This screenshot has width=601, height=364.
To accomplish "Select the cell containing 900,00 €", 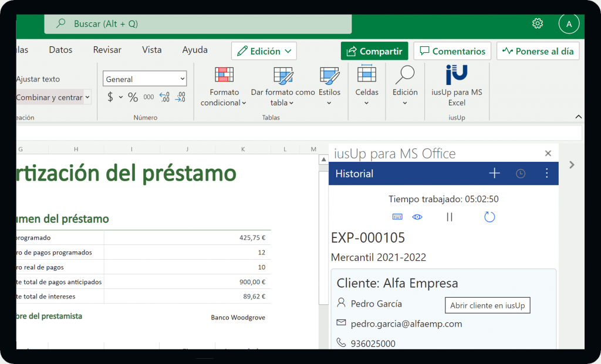I will point(187,282).
